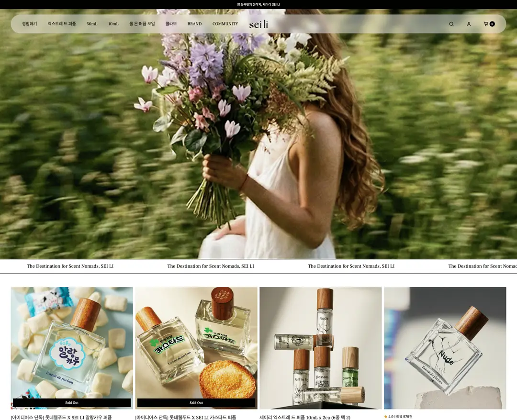The image size is (517, 420).
Task: Open the Nude perfume product image
Action: 445,348
